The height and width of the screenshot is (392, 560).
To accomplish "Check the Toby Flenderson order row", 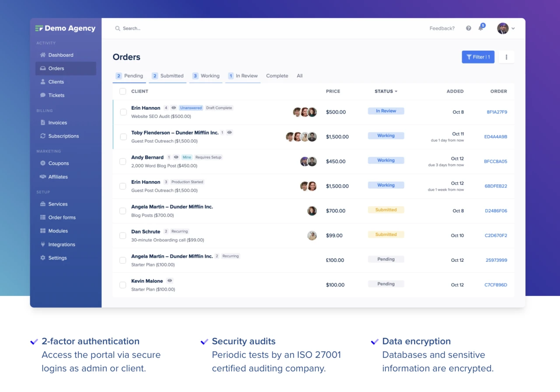I will [x=123, y=137].
